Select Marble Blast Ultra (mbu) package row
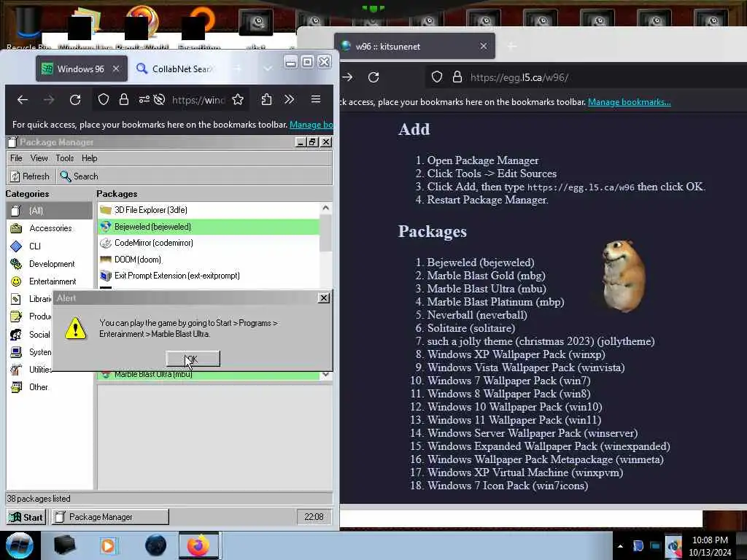Viewport: 747px width, 560px height. click(208, 375)
